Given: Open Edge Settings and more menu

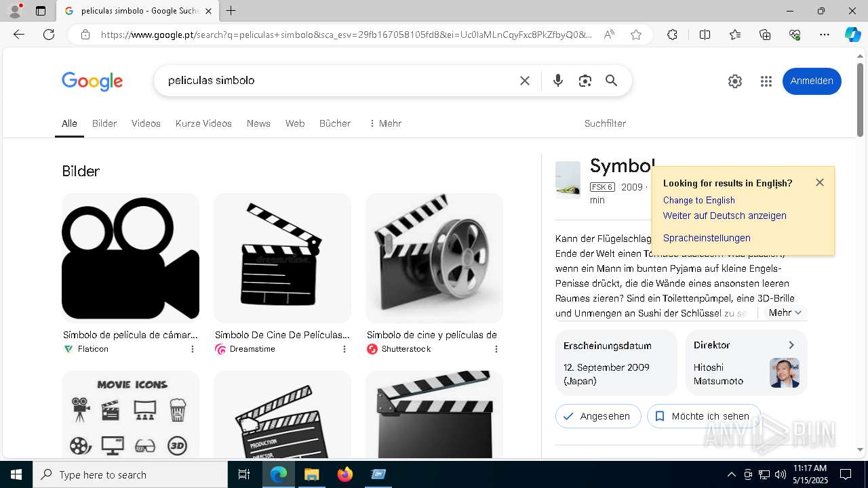Looking at the screenshot, I should [825, 35].
